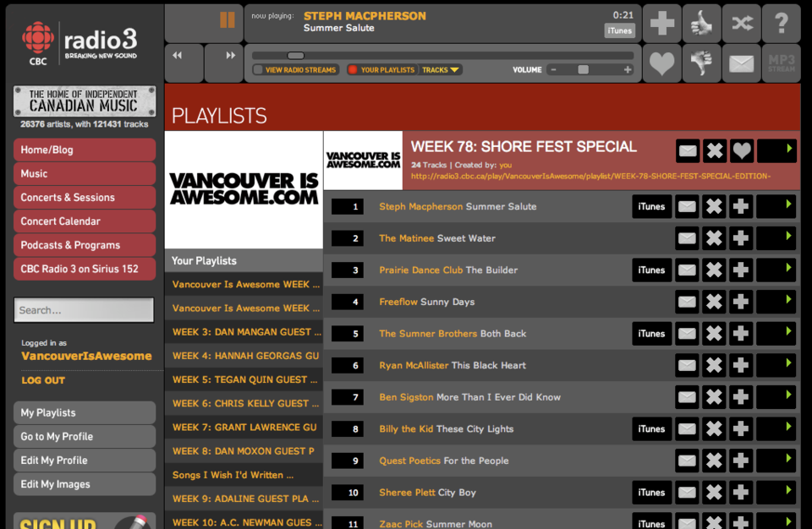Select Songs I Wish I'd Written playlist

point(244,475)
